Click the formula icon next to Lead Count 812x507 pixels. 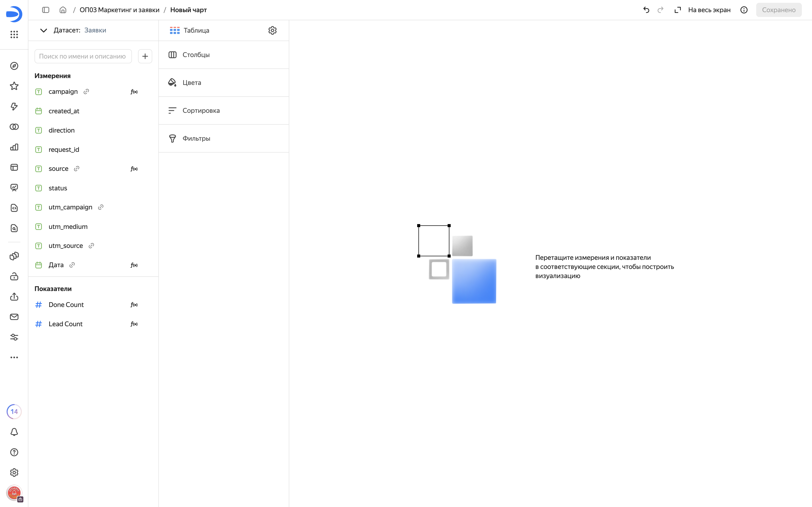point(134,324)
